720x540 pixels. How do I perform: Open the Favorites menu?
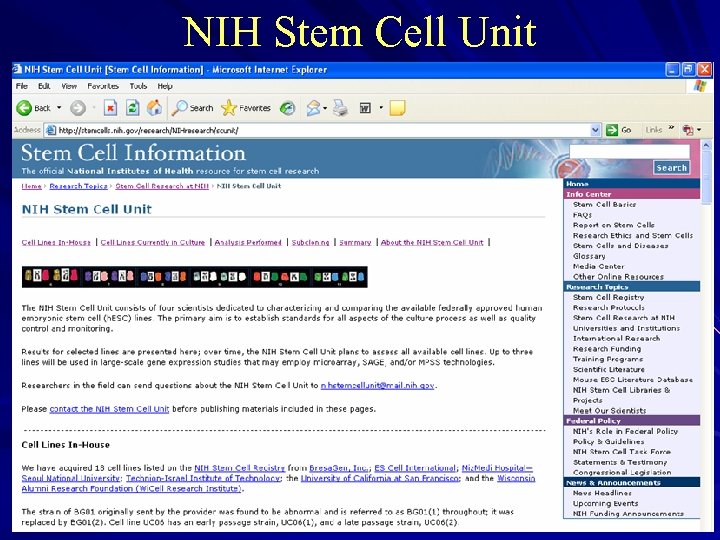tap(103, 86)
